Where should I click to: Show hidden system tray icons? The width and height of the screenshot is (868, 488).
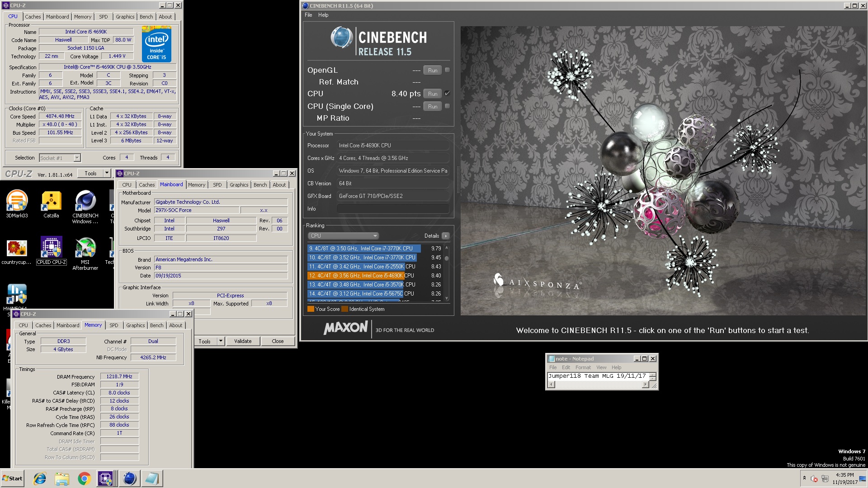[804, 478]
